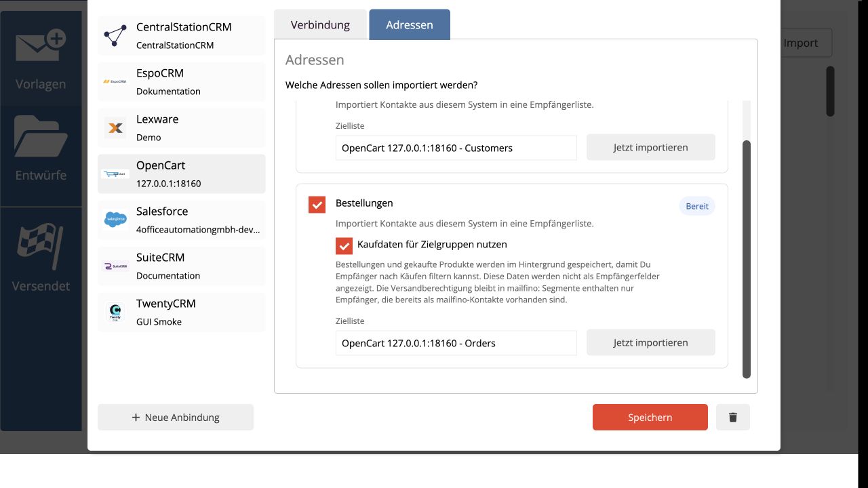
Task: Open Zielliste field OpenCart Customers
Action: click(456, 148)
